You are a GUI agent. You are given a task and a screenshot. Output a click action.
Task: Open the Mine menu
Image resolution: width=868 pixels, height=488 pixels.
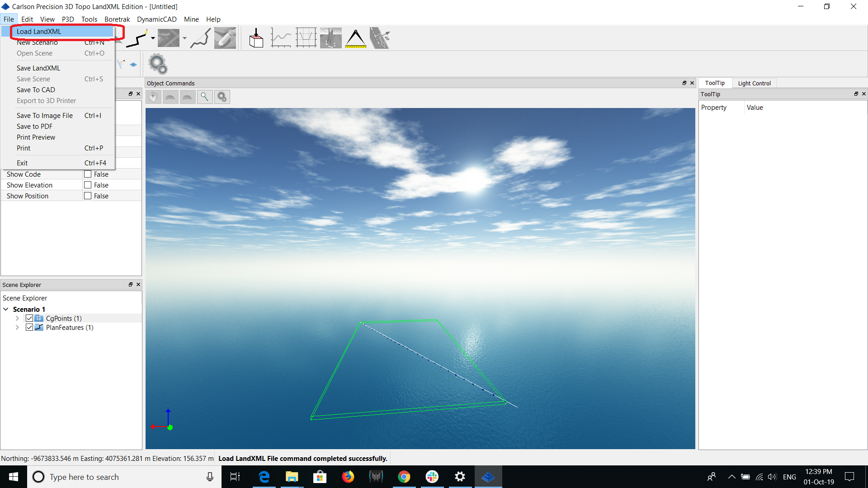(x=191, y=19)
